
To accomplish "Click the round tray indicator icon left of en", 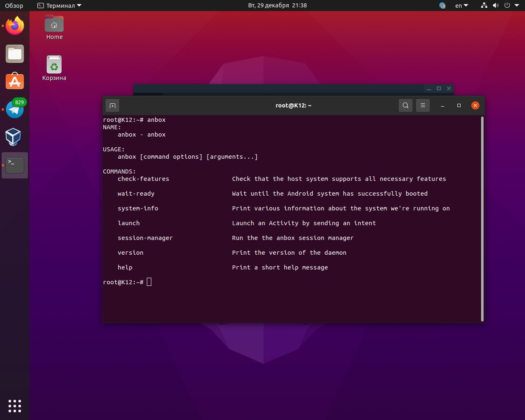I will (x=442, y=5).
